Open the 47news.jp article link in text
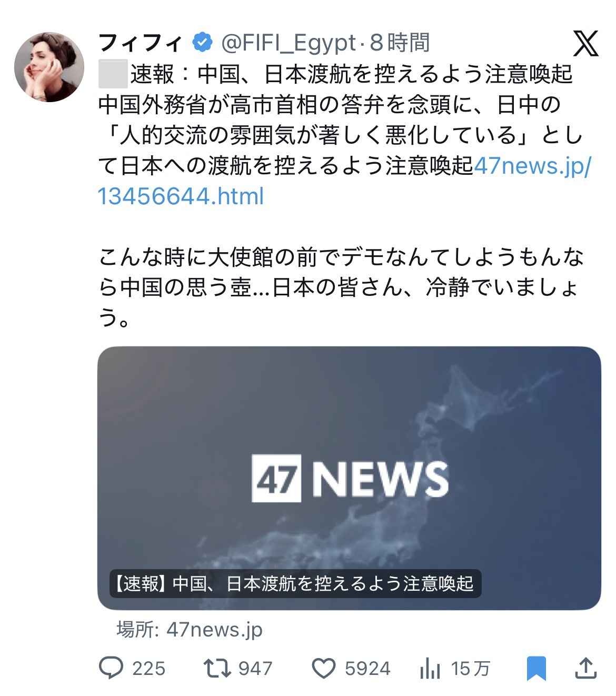Screen dimensions: 616x696 533,166
